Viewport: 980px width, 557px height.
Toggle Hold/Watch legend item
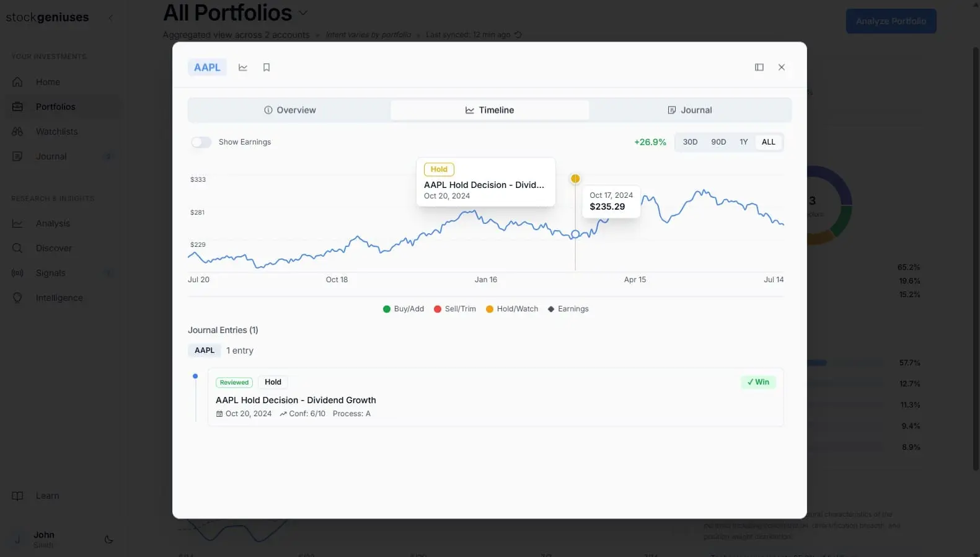pos(512,309)
